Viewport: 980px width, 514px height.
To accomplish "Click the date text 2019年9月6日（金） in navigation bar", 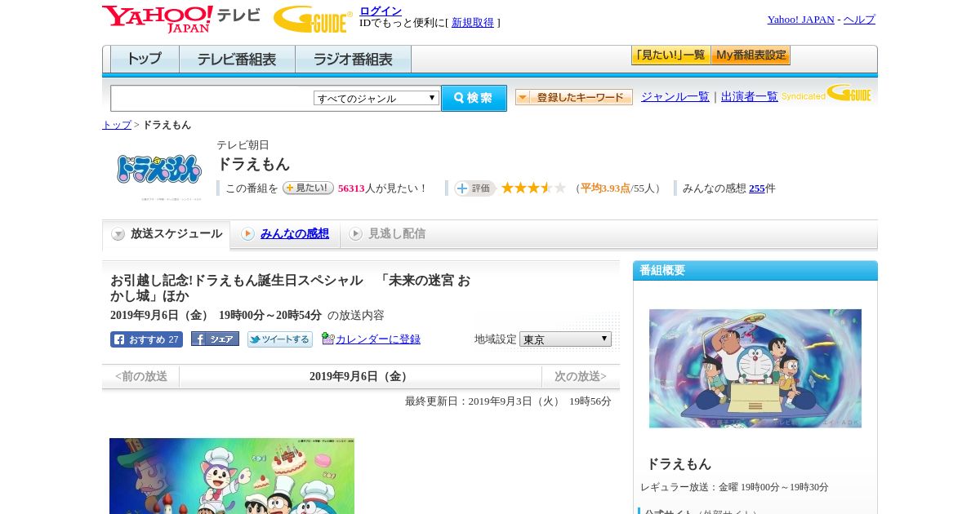I will [x=360, y=377].
